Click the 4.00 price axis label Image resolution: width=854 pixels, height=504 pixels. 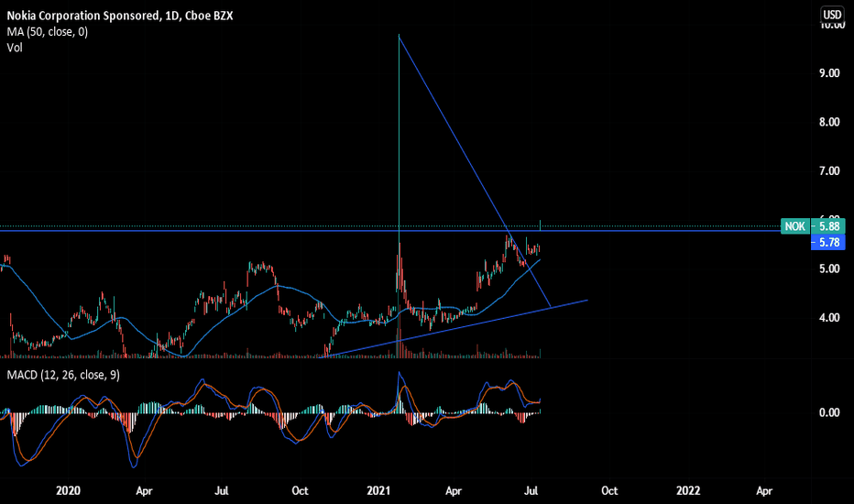tap(829, 318)
